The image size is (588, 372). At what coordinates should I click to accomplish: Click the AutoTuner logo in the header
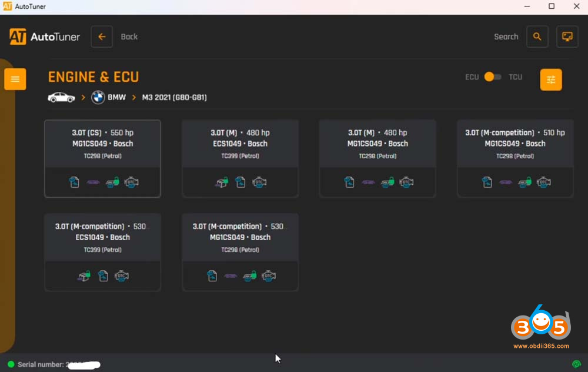point(45,36)
